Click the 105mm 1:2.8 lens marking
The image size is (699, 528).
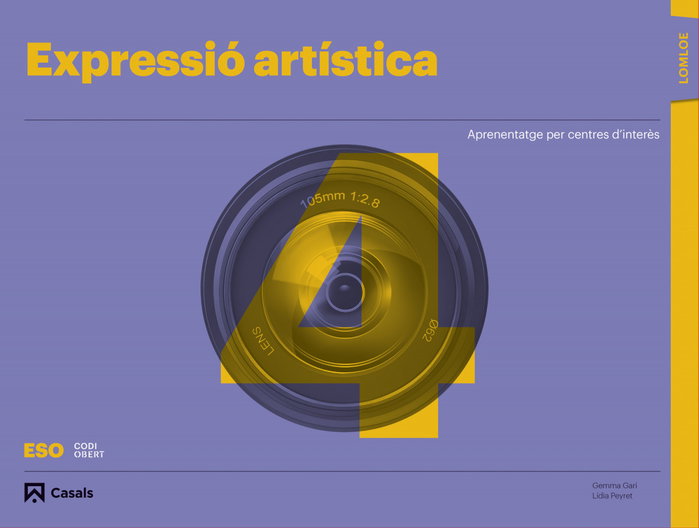click(x=340, y=199)
